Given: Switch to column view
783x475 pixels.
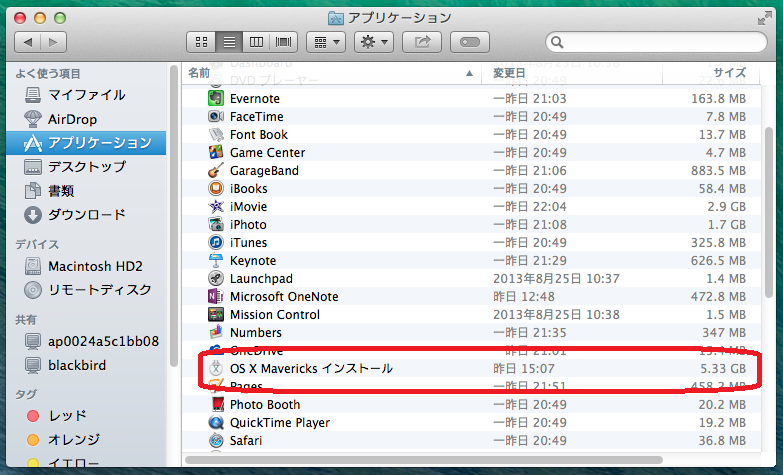Looking at the screenshot, I should [256, 42].
